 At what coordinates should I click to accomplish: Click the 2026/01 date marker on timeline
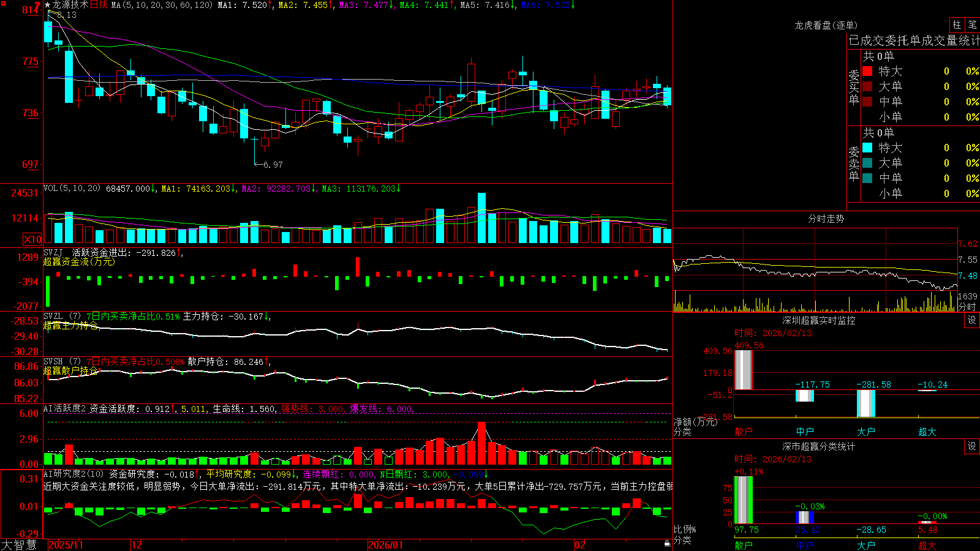386,545
